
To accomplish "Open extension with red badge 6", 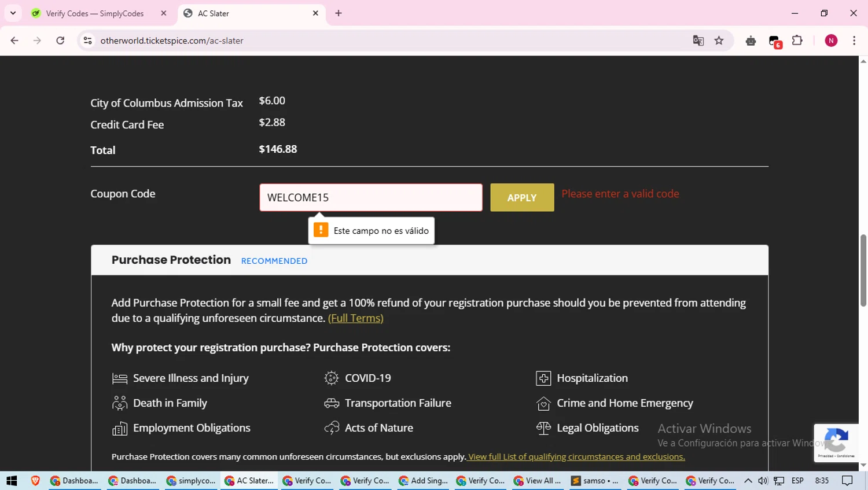I will (775, 41).
